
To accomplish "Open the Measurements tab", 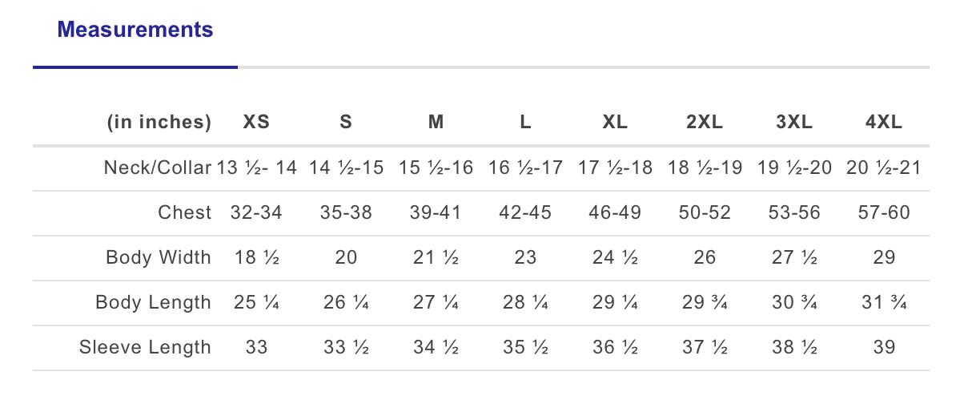I will [x=135, y=30].
